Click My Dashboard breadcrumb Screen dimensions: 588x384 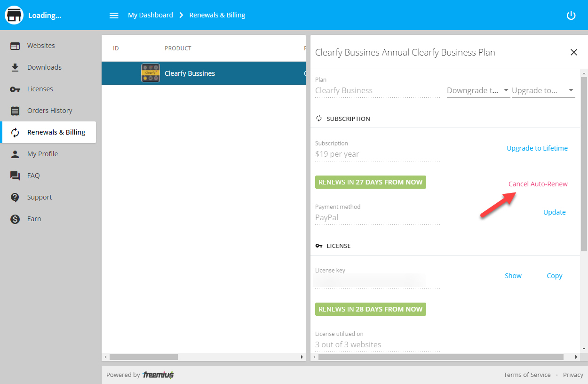click(x=151, y=15)
